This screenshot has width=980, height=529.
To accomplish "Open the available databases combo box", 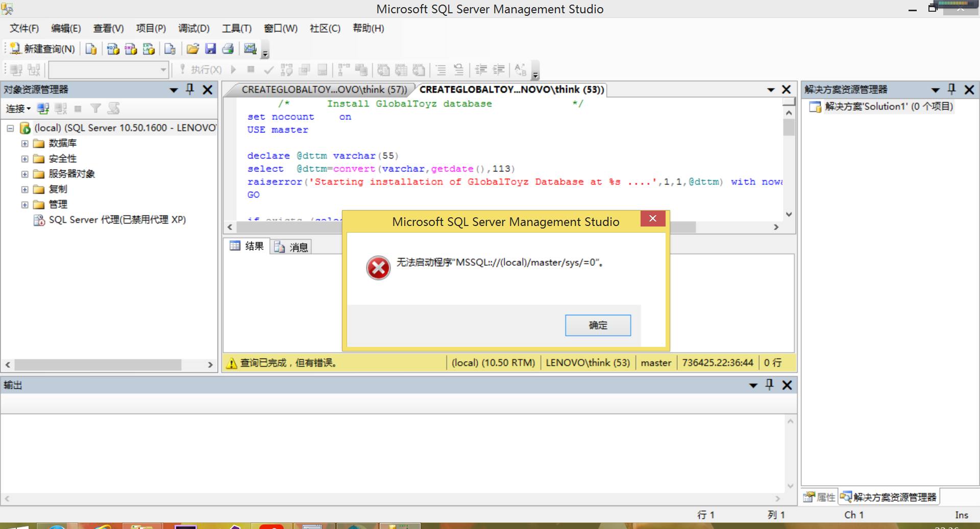I will 109,69.
